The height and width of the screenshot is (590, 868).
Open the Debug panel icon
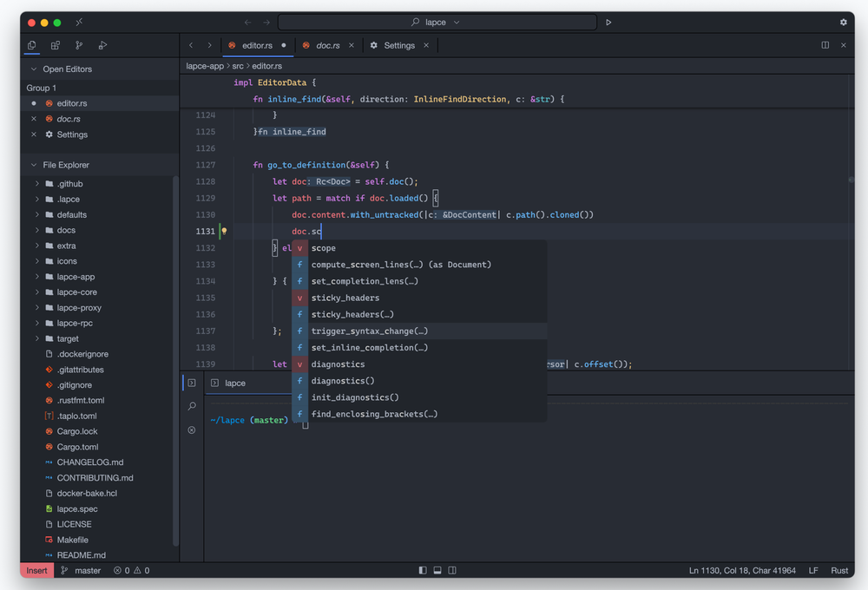coord(103,45)
